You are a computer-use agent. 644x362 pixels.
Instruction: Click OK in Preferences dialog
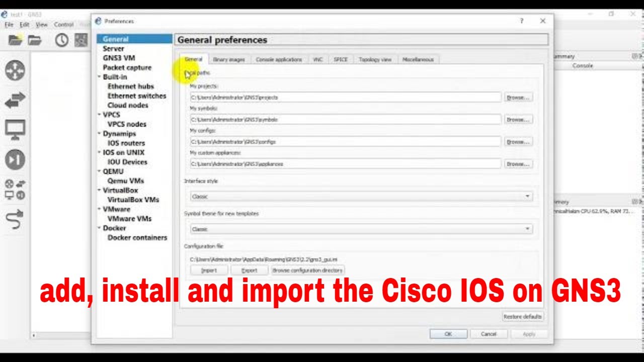click(x=448, y=334)
